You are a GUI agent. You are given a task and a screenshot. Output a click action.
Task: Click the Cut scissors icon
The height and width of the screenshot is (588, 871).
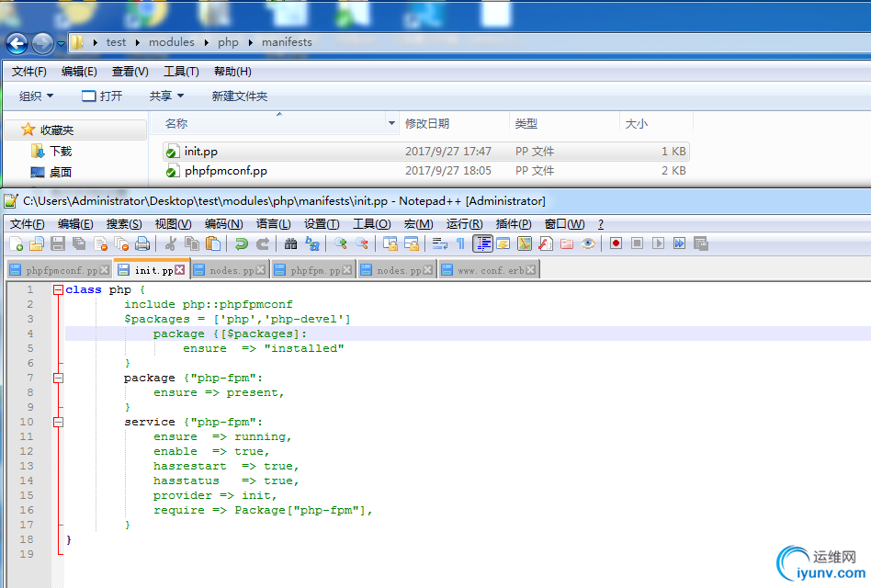(171, 243)
